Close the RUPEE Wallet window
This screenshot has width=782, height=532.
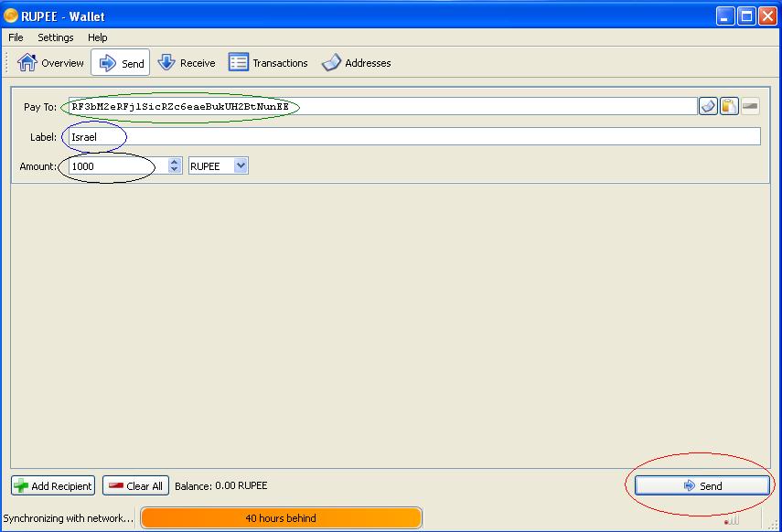point(767,16)
